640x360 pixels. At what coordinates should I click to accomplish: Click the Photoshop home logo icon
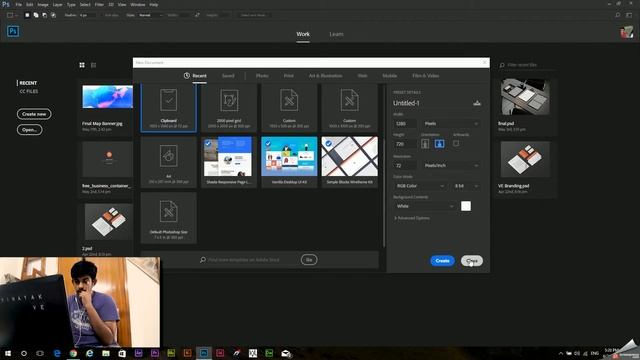[x=13, y=31]
